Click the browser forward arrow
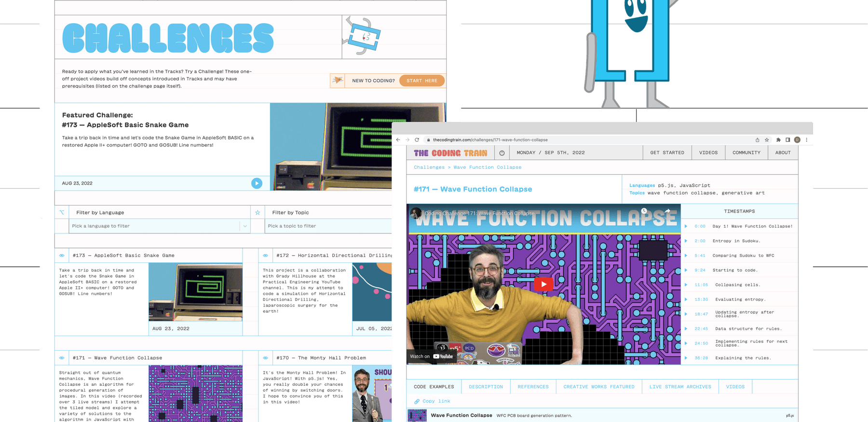 407,140
